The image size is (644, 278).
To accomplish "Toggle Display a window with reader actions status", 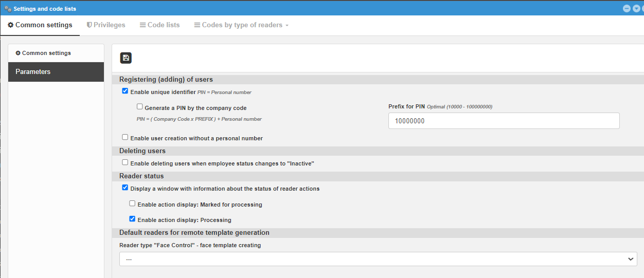I will 125,188.
